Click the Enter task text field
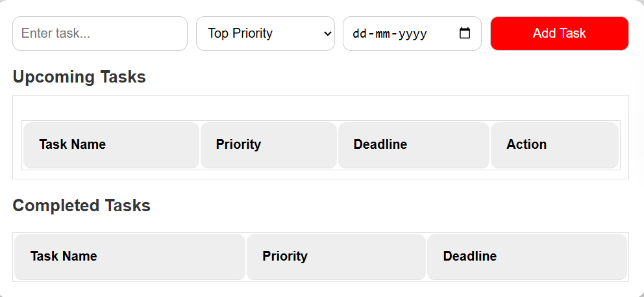644x297 pixels. point(100,33)
